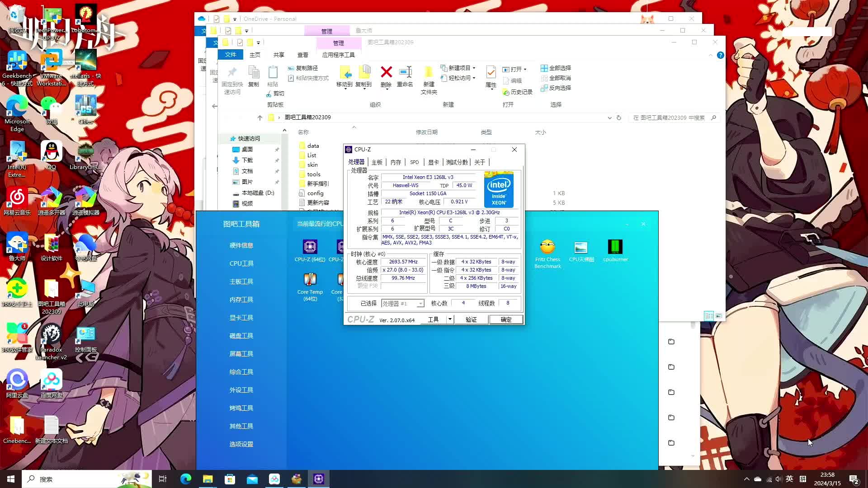
Task: Click the 验证 button in CPU-Z
Action: pyautogui.click(x=471, y=319)
